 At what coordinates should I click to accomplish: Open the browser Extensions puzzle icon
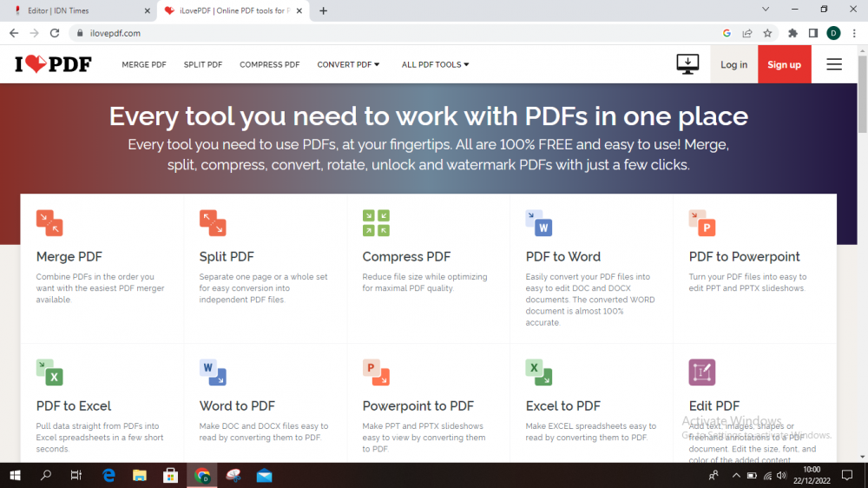pyautogui.click(x=792, y=33)
